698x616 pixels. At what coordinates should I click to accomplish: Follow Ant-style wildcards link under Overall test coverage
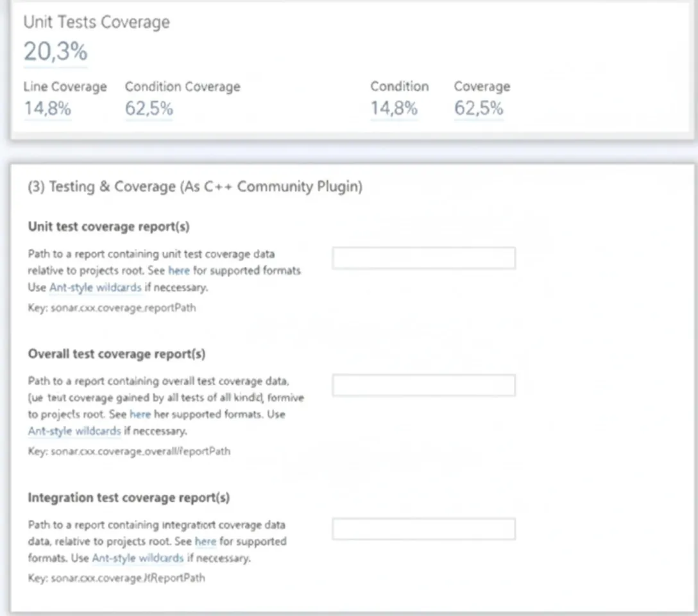click(x=74, y=431)
